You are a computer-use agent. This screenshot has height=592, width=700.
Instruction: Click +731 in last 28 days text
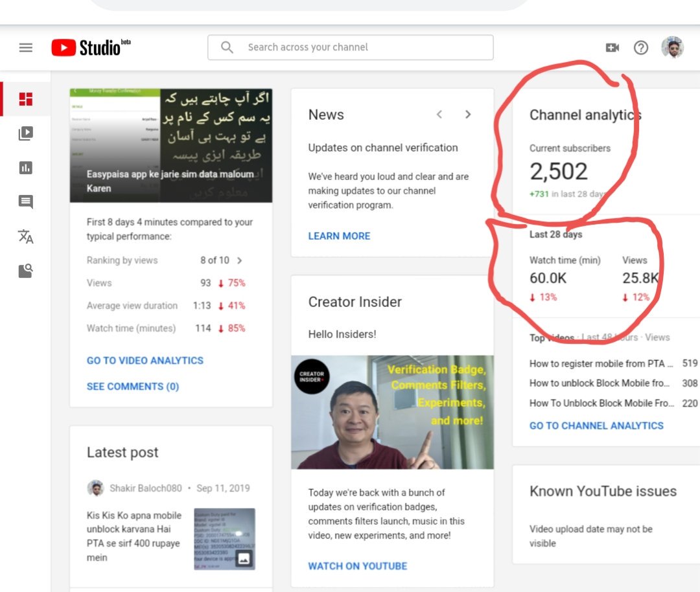click(567, 194)
